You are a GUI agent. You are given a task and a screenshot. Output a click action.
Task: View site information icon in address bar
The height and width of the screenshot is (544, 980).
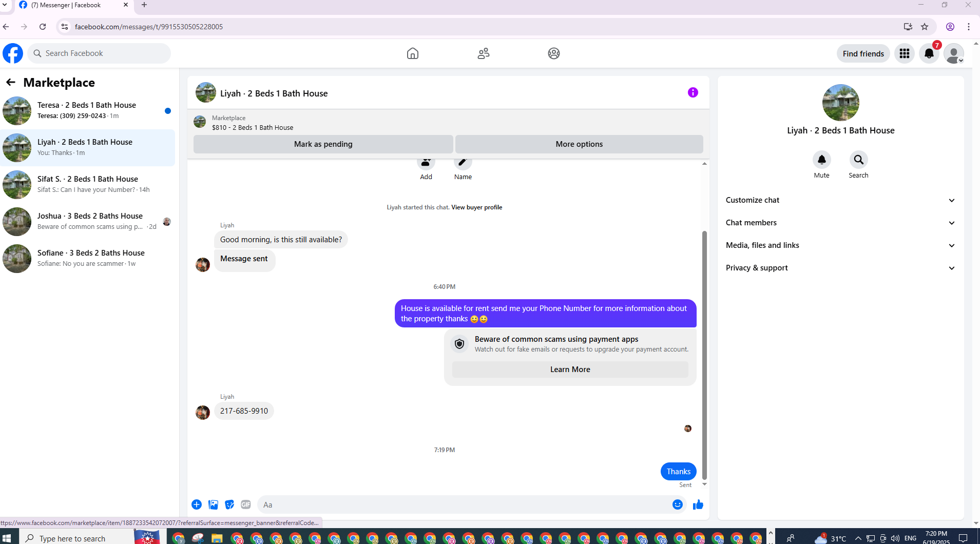tap(65, 27)
